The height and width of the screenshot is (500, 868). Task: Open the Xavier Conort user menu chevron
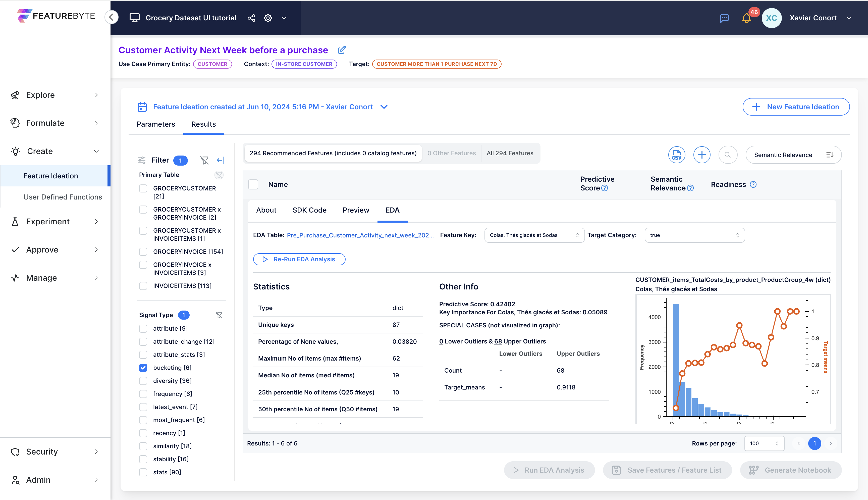pyautogui.click(x=849, y=18)
